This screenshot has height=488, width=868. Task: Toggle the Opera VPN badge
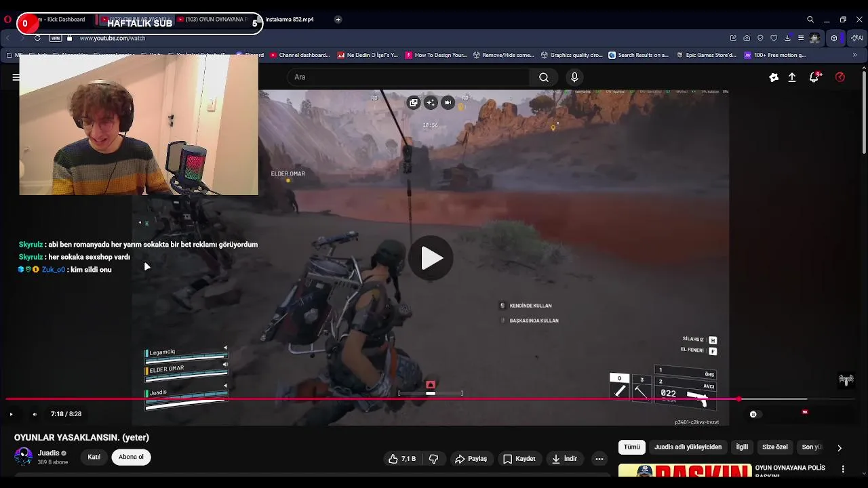[56, 39]
